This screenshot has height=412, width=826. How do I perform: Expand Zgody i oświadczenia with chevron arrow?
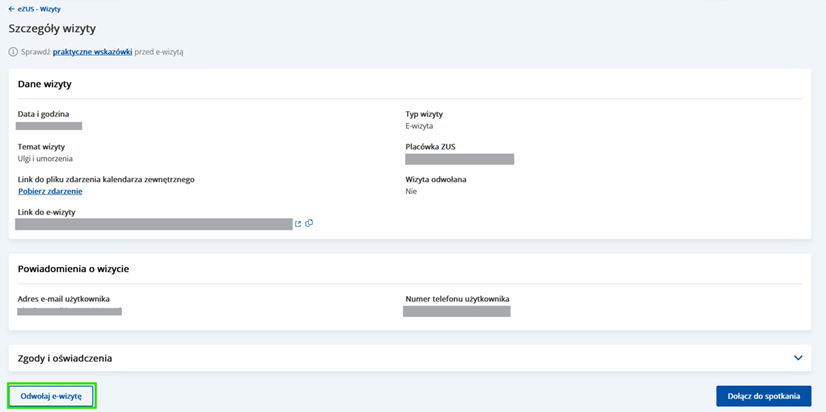tap(798, 357)
